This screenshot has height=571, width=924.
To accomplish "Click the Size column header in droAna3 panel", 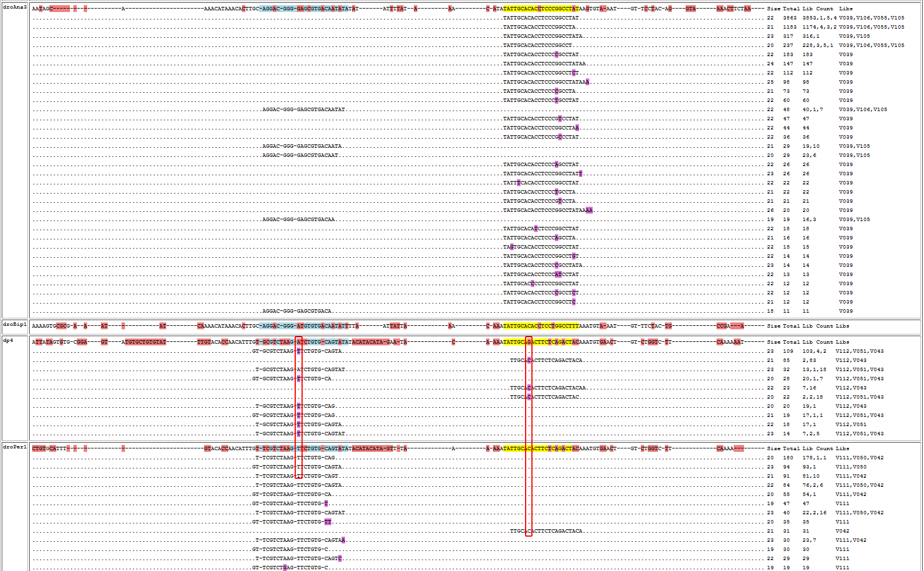I will coord(773,9).
